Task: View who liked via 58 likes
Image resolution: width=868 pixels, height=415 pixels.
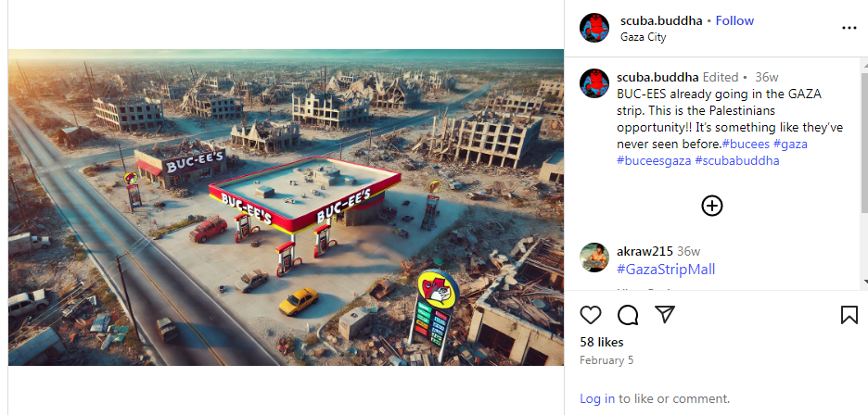Action: [602, 342]
